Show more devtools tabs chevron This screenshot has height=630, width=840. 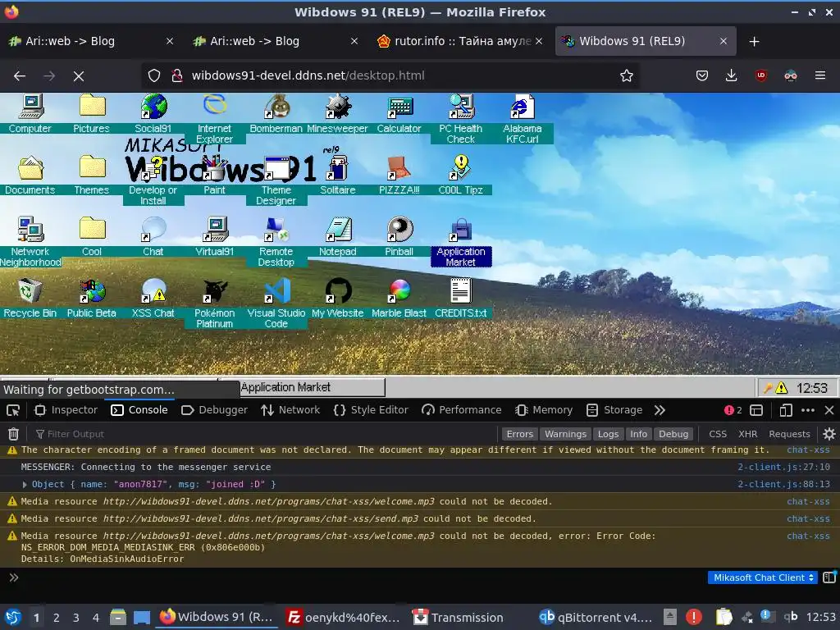(660, 410)
